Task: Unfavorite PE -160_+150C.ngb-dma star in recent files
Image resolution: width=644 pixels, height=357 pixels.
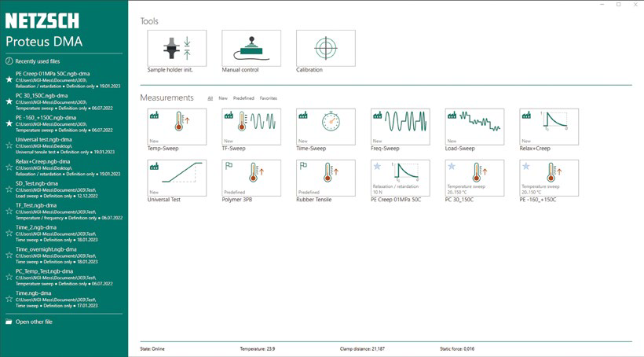Action: [9, 123]
